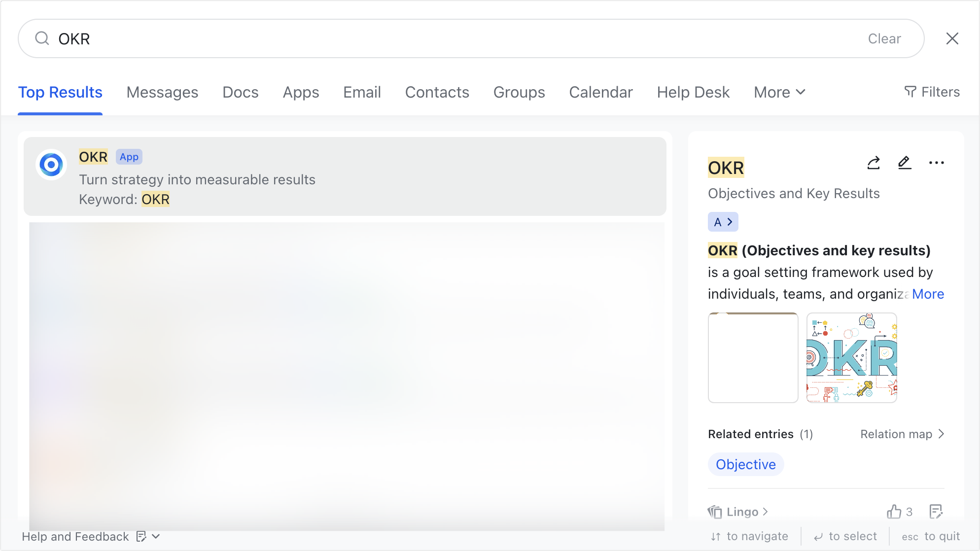Screen dimensions: 980x551
Task: Open the search Filters
Action: click(932, 92)
